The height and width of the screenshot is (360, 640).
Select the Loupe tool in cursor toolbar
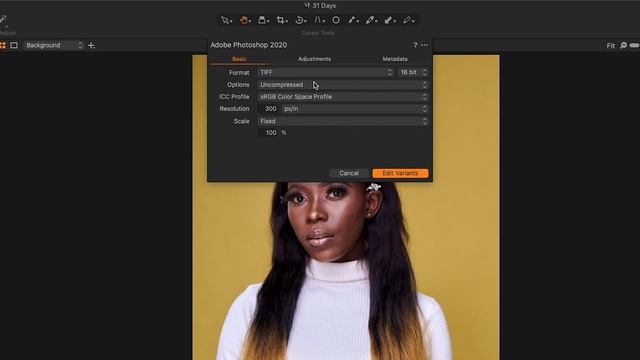(x=263, y=20)
